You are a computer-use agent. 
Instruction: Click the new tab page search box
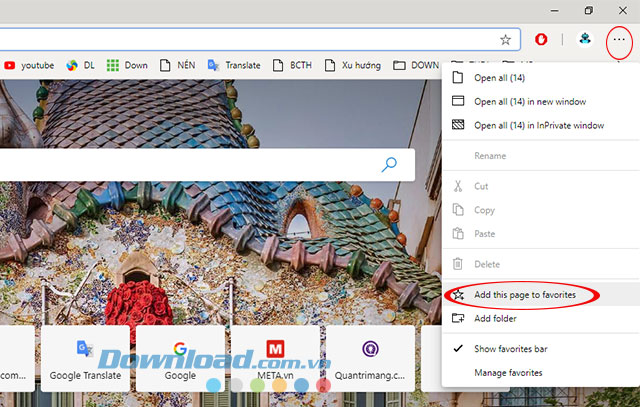207,165
